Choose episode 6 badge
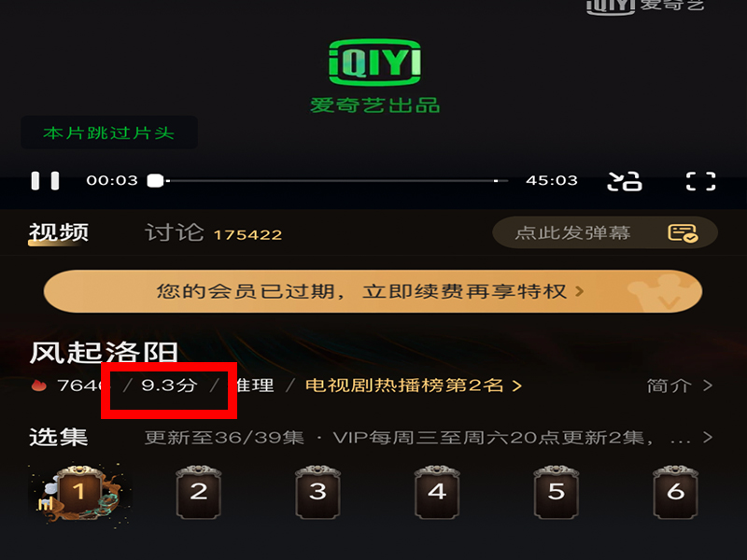 675,492
